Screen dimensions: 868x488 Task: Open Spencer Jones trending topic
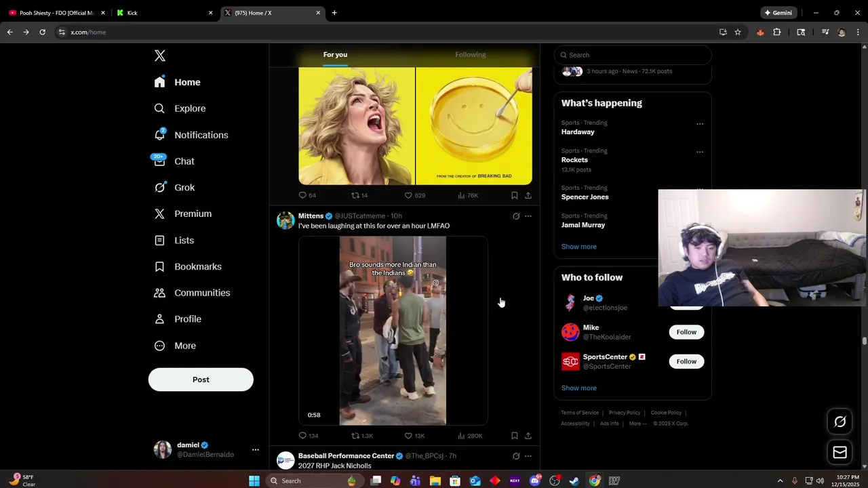585,197
